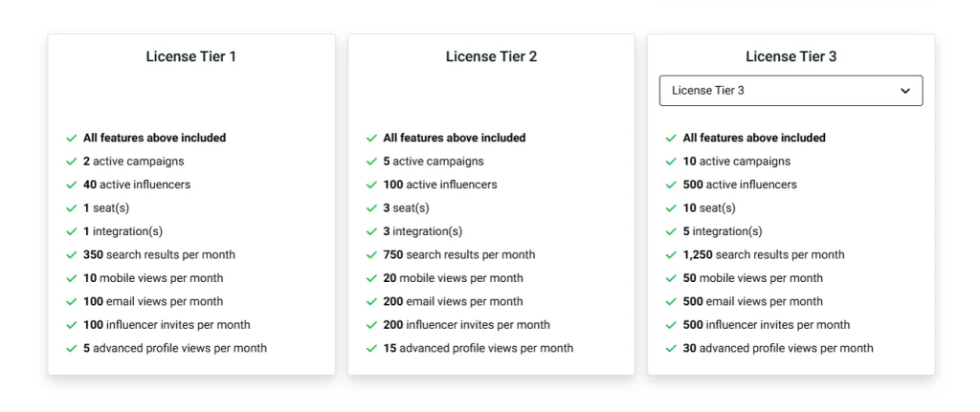Click Tier 2 'All features above included' text
The height and width of the screenshot is (412, 980).
click(455, 138)
